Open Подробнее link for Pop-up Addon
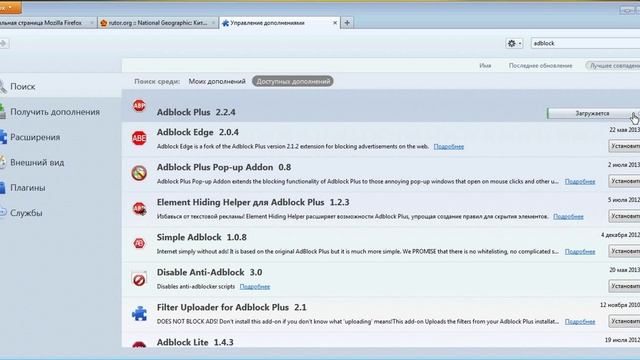 [x=580, y=182]
